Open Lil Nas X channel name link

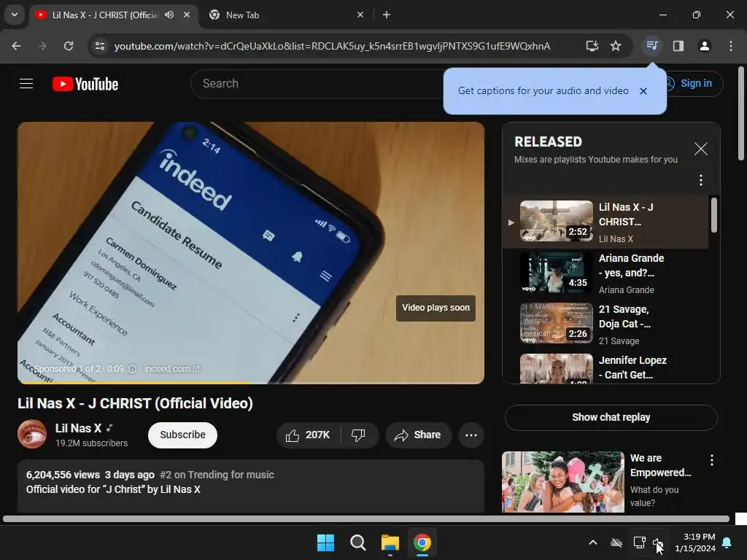[x=78, y=428]
